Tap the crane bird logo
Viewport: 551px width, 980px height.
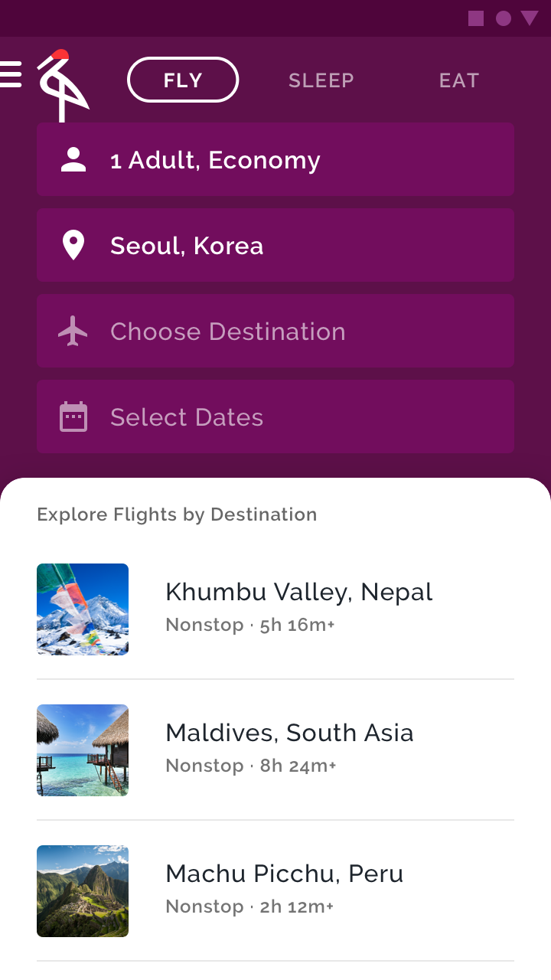61,84
